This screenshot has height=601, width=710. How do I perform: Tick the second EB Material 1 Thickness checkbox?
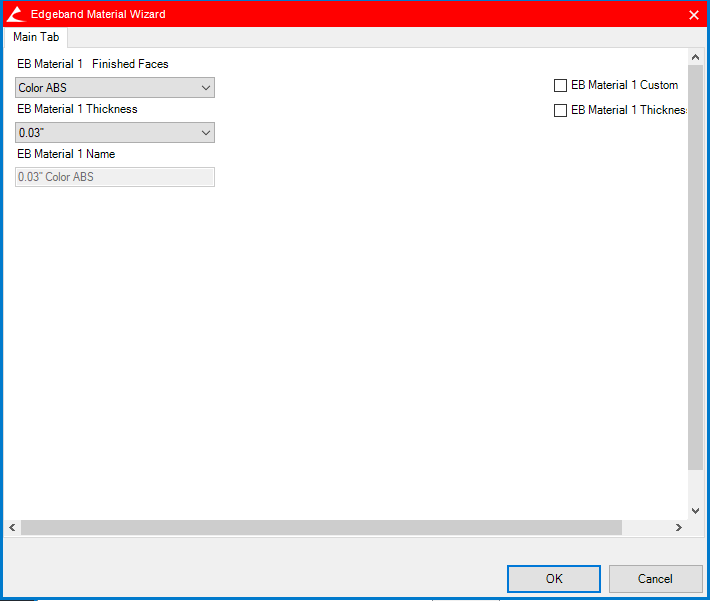(561, 111)
